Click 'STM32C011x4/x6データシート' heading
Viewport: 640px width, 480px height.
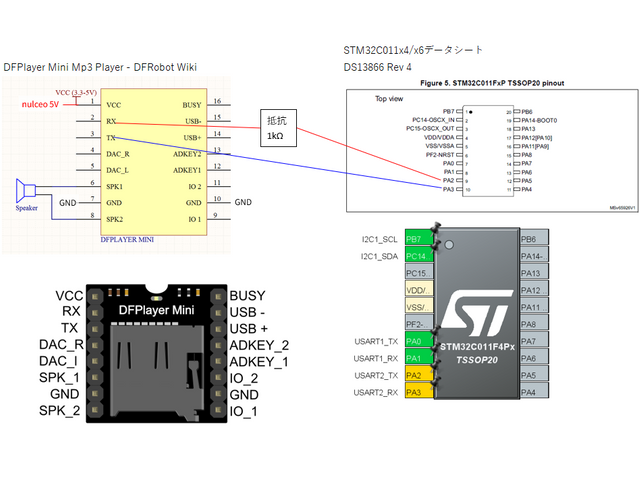(x=413, y=50)
